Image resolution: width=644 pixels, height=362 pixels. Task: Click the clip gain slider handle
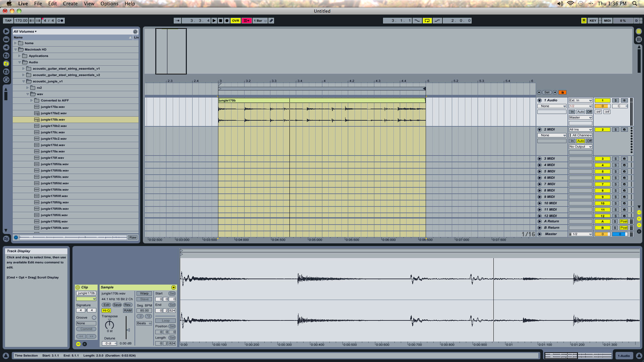tap(128, 330)
